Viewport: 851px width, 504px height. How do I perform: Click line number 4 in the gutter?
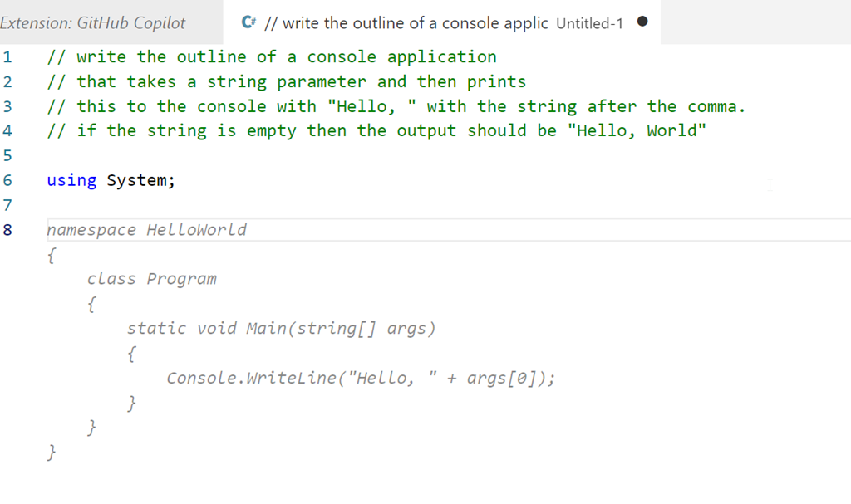point(7,130)
